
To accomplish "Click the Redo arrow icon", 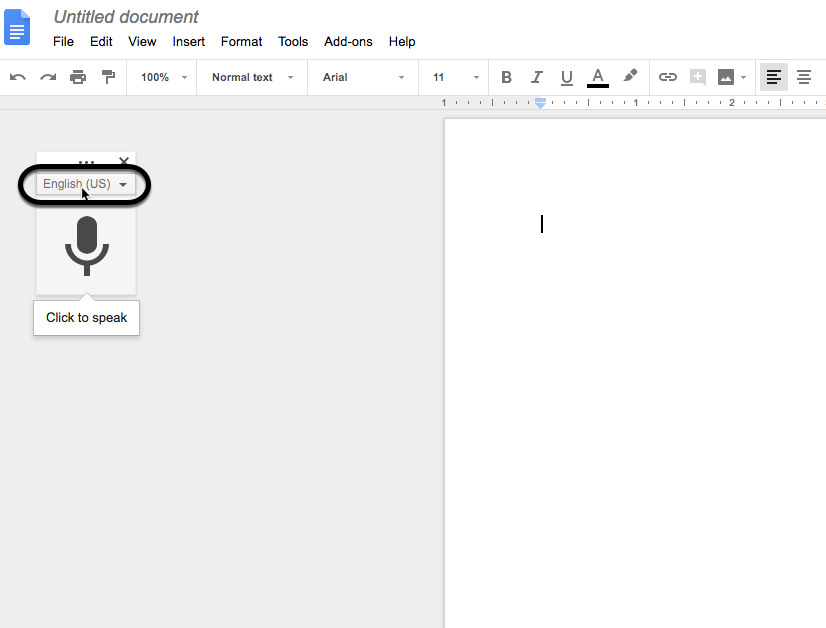I will point(47,77).
